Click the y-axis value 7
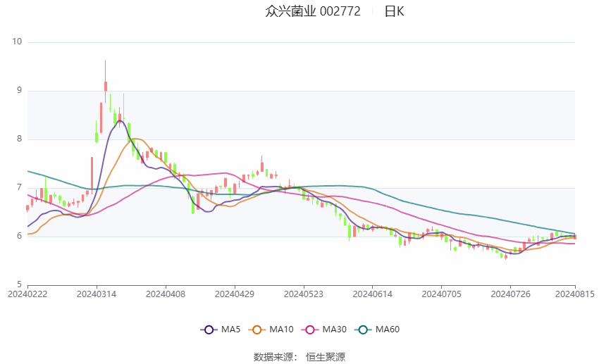599x364 pixels. point(20,187)
